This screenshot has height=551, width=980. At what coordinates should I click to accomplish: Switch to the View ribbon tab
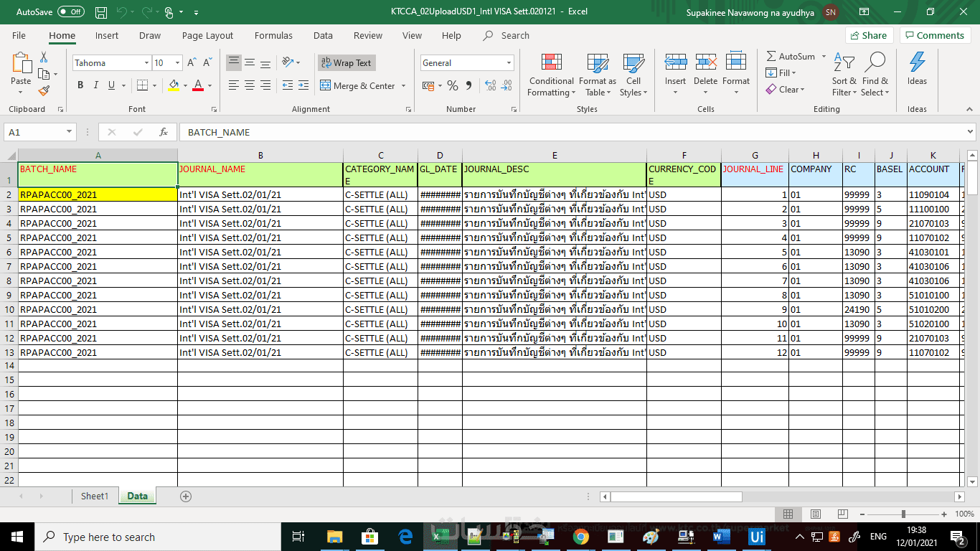(x=412, y=35)
